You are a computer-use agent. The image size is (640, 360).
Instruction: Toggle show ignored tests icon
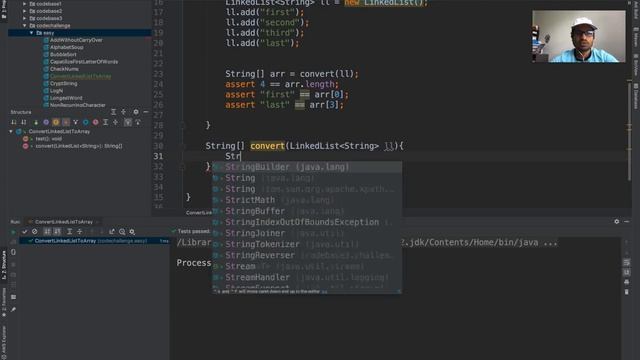(35, 231)
